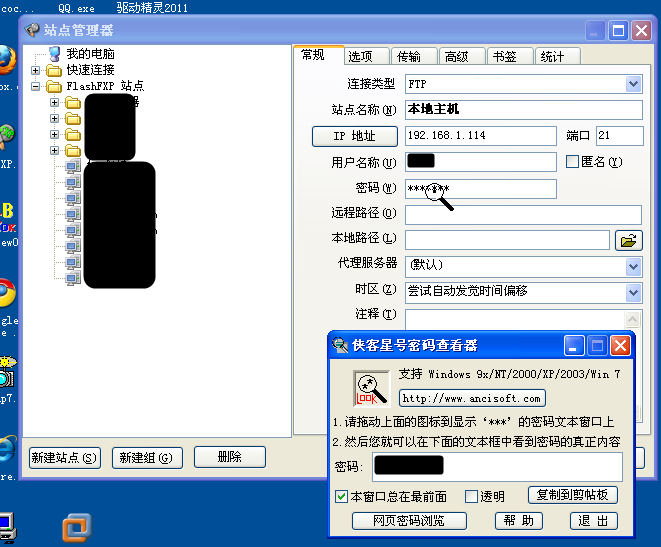Click 复制到剪帖板 button
Screen dimensions: 661x547
tap(572, 495)
